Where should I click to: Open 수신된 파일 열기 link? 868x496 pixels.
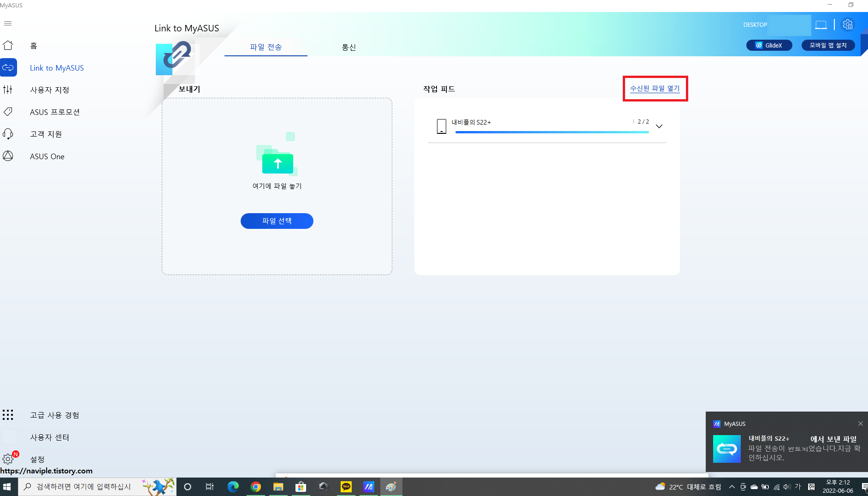(x=655, y=88)
